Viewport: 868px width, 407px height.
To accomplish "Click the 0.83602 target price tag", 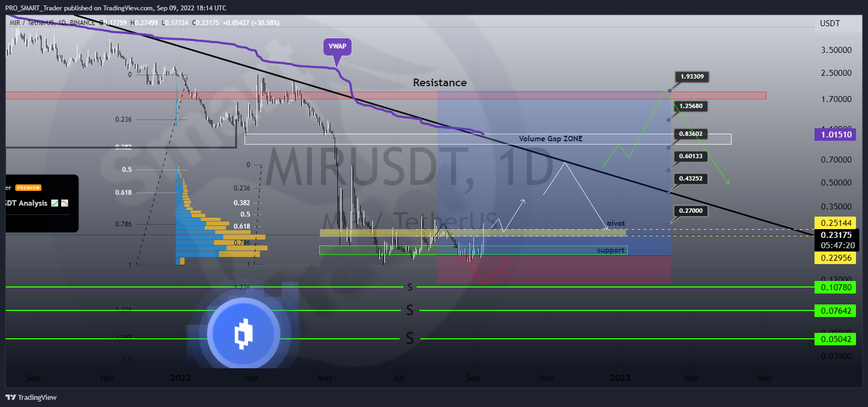I will (691, 134).
